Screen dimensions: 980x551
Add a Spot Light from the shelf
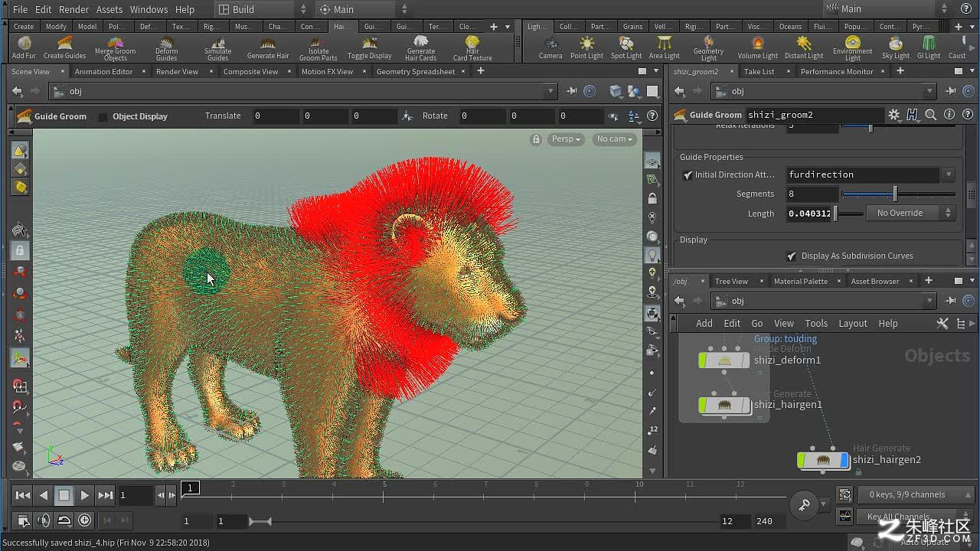click(x=626, y=47)
